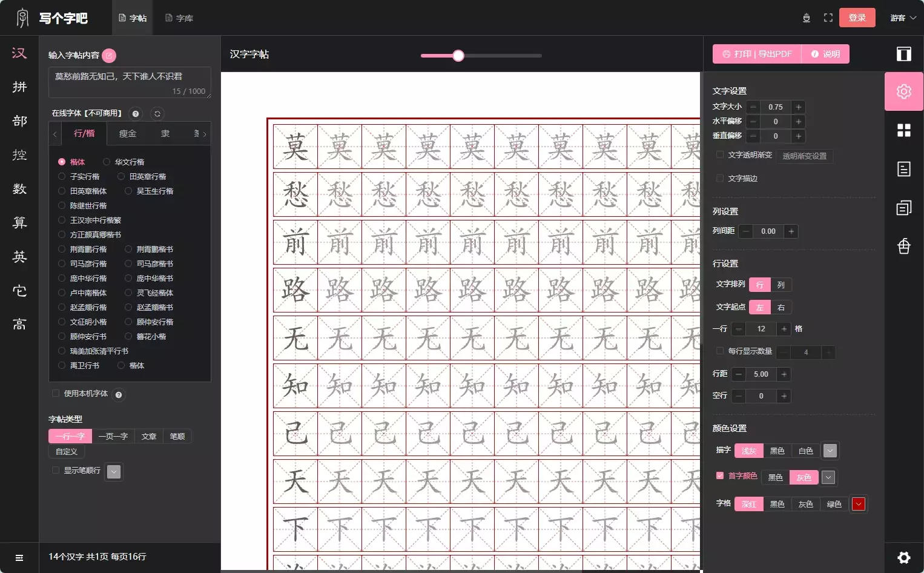924x573 pixels.
Task: Enable the 显示笔顺行 checkbox
Action: [56, 470]
